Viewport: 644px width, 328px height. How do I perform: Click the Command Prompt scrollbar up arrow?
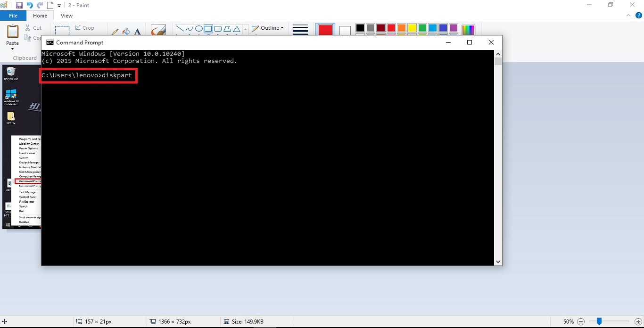498,54
